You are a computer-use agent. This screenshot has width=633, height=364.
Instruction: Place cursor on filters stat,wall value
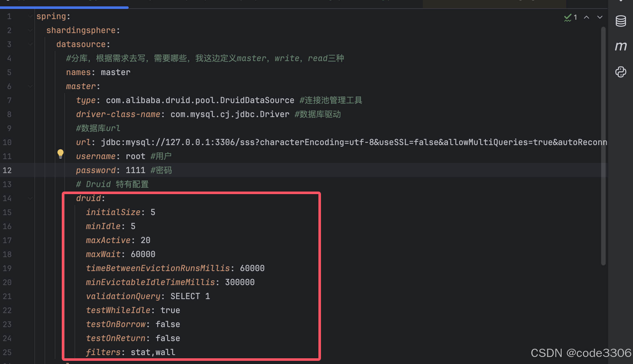point(153,352)
